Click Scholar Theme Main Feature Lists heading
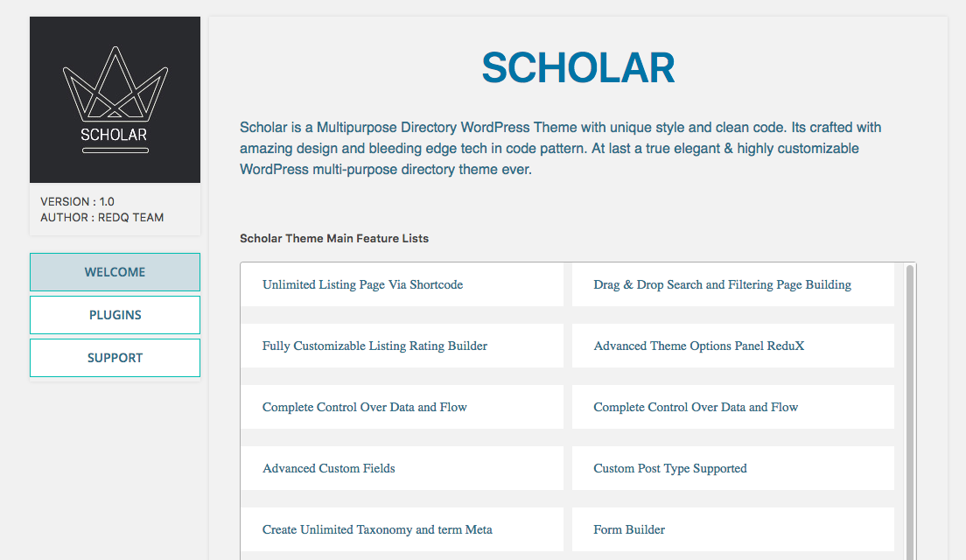Screen dimensions: 966x560 pyautogui.click(x=334, y=238)
